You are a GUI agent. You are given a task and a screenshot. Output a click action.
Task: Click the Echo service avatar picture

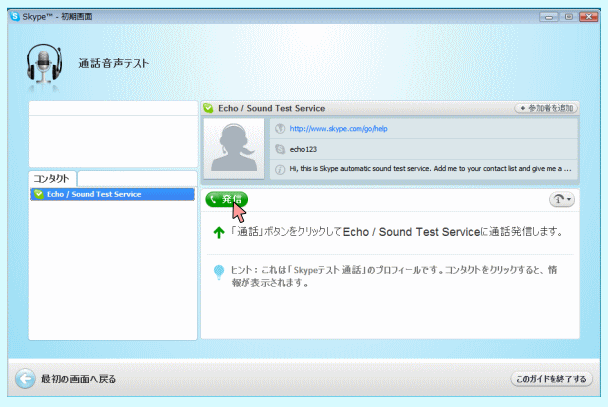[x=234, y=148]
